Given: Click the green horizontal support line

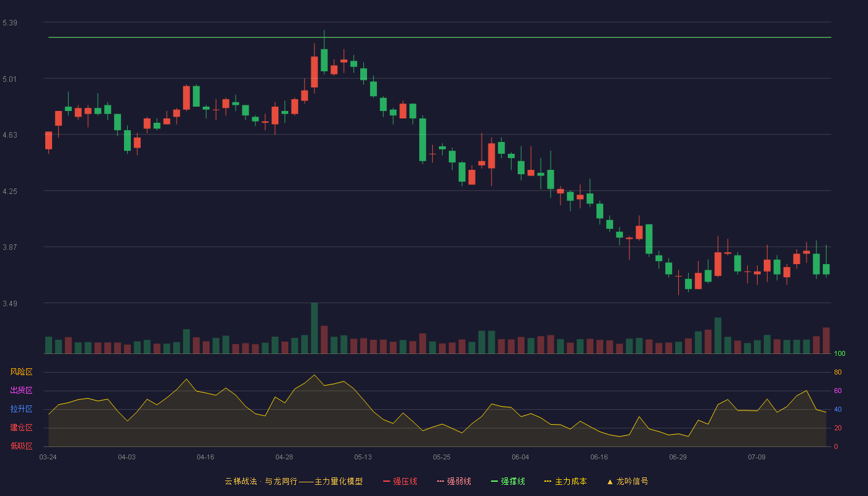Looking at the screenshot, I should click(x=440, y=37).
